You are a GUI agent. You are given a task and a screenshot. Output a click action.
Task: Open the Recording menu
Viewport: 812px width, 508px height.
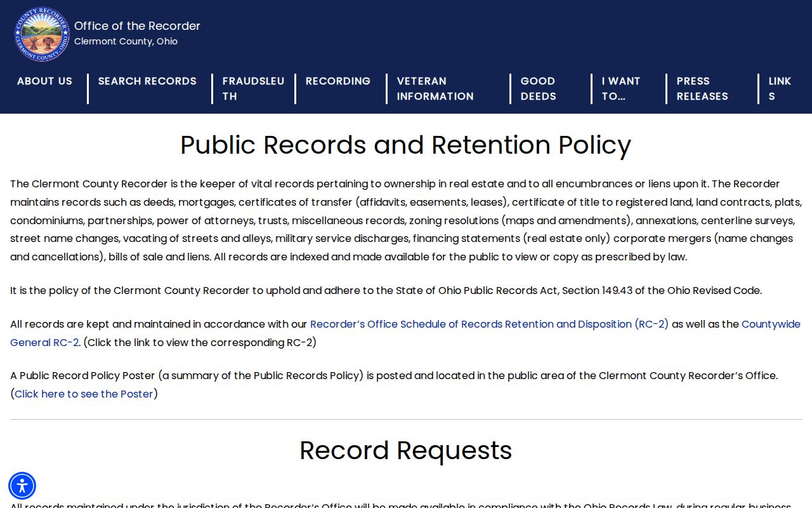337,81
